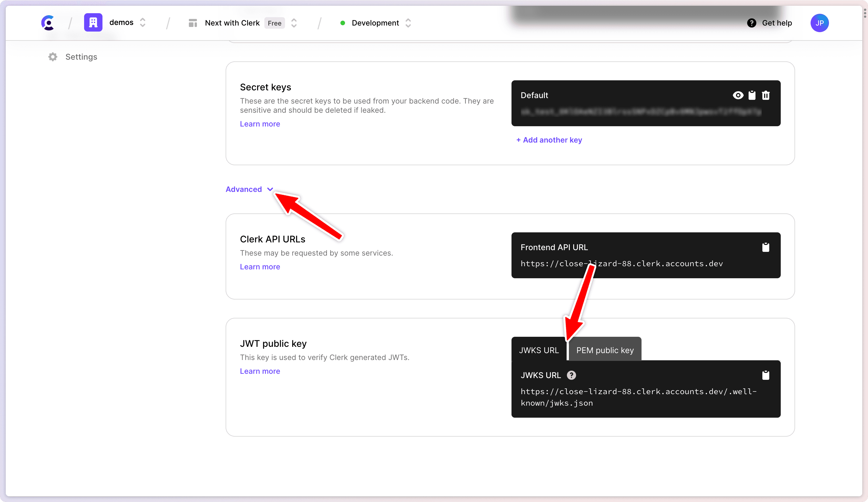Click the Secret keys heading

click(265, 87)
